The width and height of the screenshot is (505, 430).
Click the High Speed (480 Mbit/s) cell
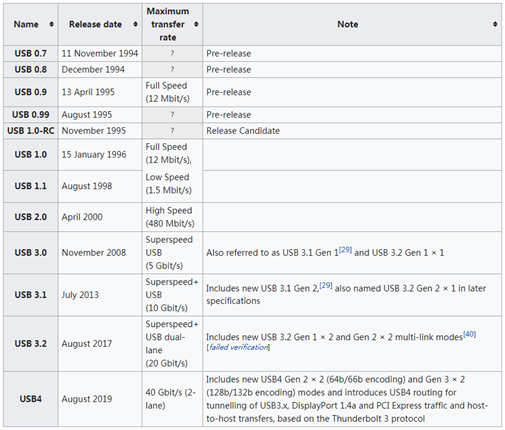click(x=172, y=217)
